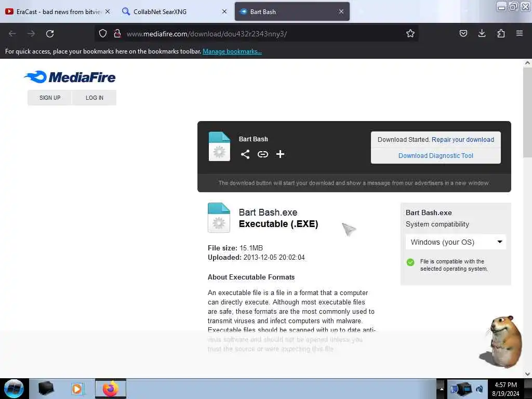Viewport: 532px width, 399px height.
Task: Click the About Executable Formats heading
Action: [251, 277]
